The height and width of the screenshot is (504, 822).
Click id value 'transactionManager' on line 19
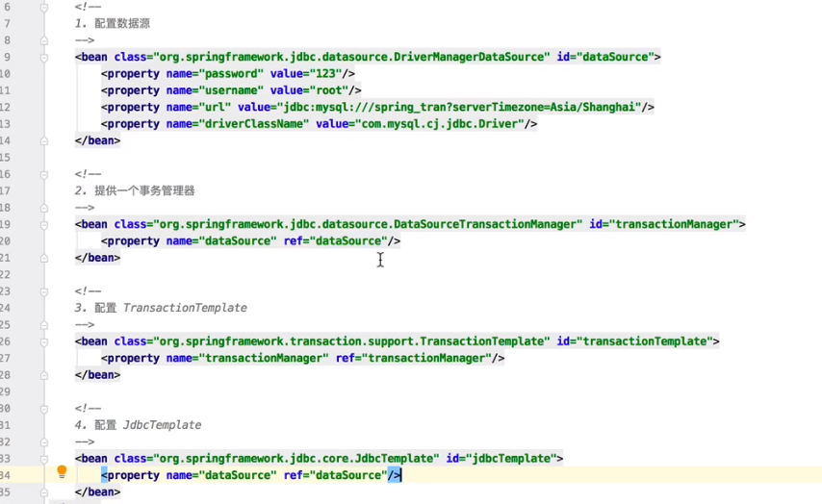[674, 225]
